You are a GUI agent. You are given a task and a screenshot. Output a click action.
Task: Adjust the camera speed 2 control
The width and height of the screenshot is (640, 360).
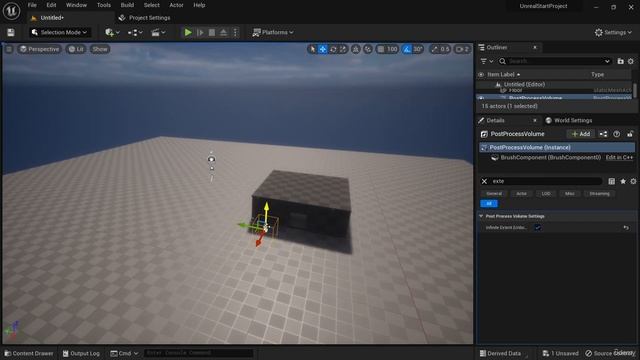pos(462,49)
